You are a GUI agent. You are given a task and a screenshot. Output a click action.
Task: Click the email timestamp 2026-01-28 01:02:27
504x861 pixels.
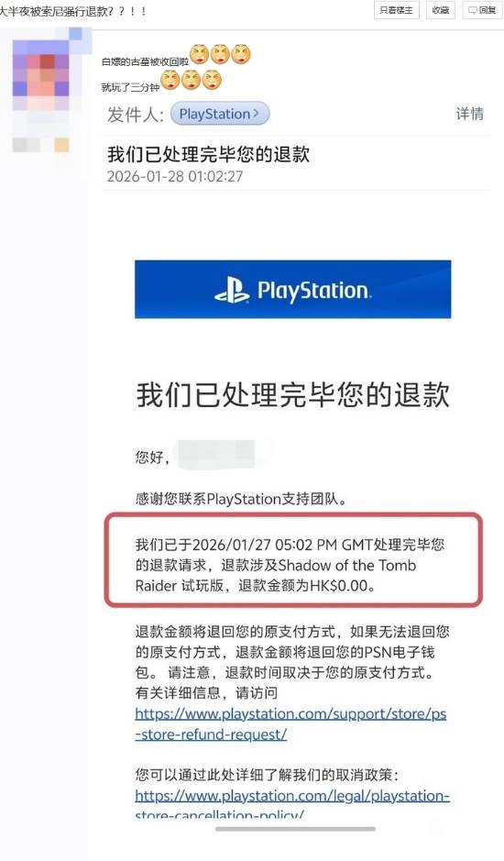175,176
